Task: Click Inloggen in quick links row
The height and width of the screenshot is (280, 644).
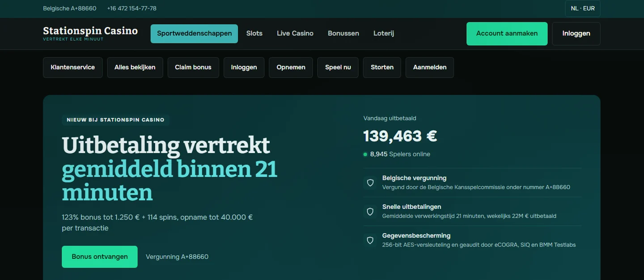Action: (244, 68)
